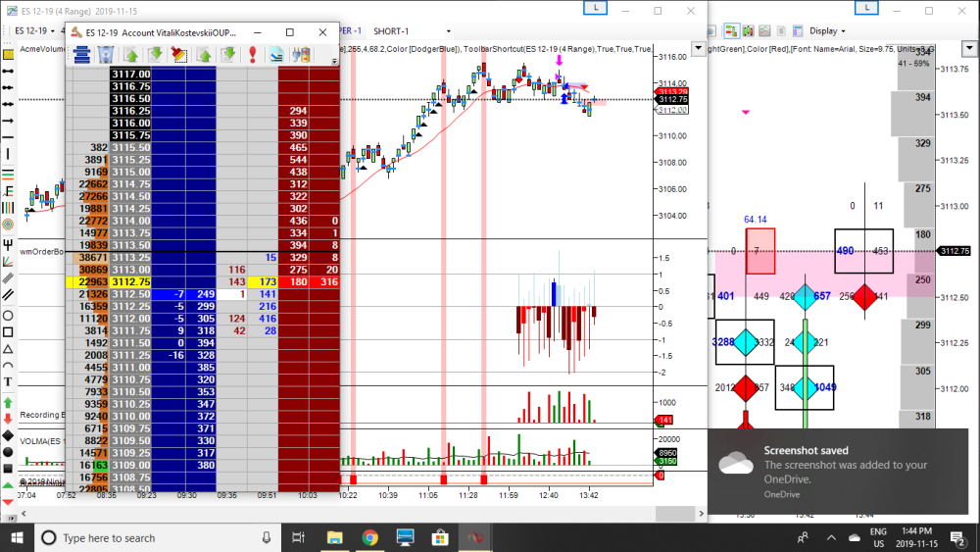The height and width of the screenshot is (552, 980).
Task: Click the second green down-arrow toolbar icon
Action: (x=228, y=55)
